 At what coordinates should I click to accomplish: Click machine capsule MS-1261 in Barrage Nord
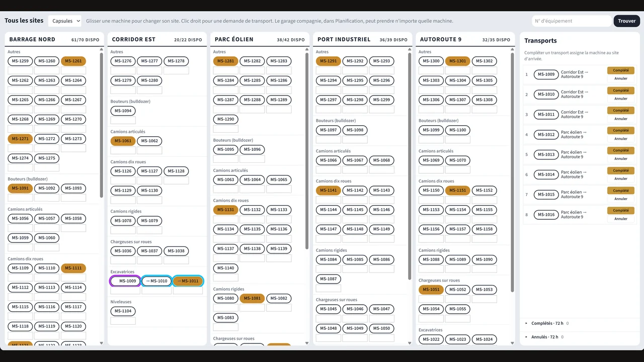pos(73,61)
